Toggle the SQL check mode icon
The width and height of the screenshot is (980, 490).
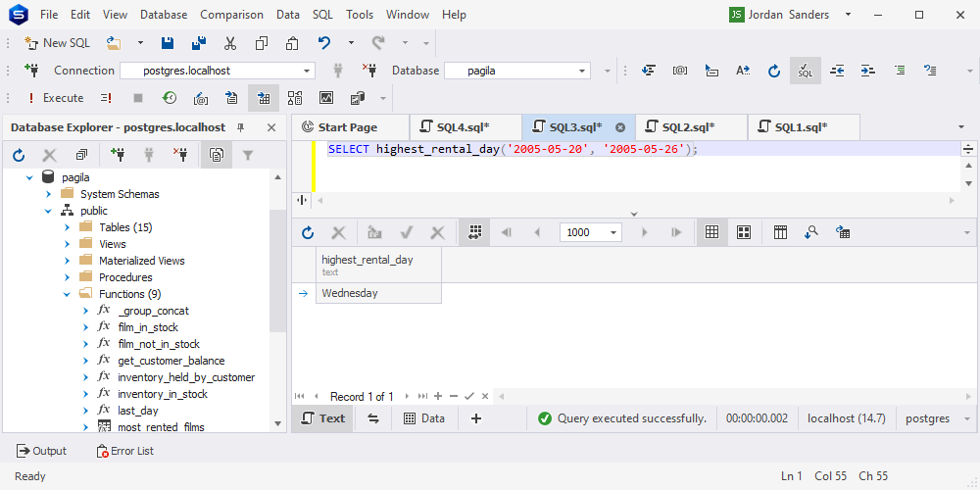point(805,71)
